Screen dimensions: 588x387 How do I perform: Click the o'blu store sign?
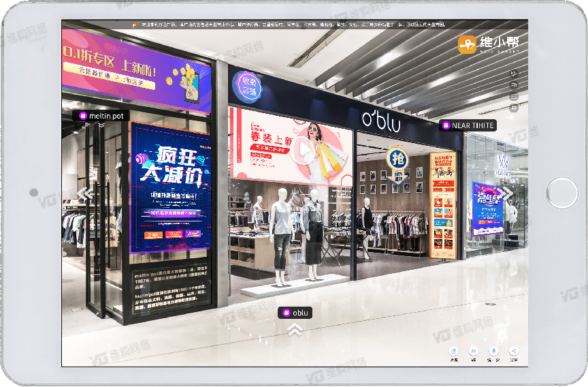pyautogui.click(x=381, y=121)
